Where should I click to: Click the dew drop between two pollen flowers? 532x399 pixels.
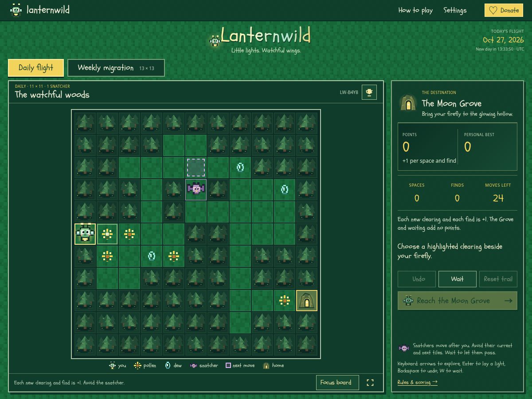pos(152,256)
